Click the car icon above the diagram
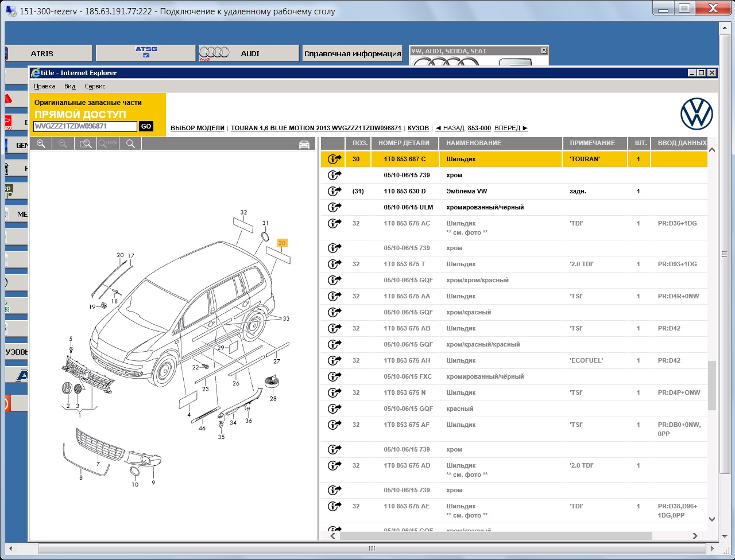The height and width of the screenshot is (560, 735). tap(304, 144)
